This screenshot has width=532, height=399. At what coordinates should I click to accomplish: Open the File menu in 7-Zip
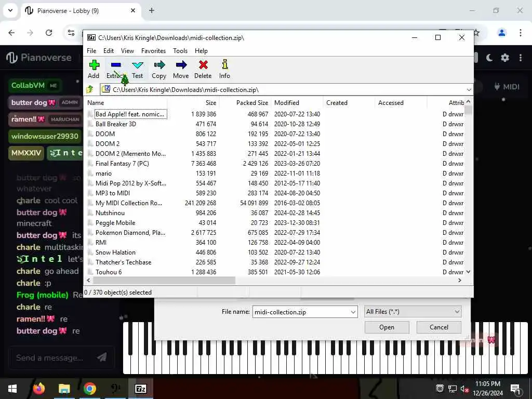click(91, 51)
